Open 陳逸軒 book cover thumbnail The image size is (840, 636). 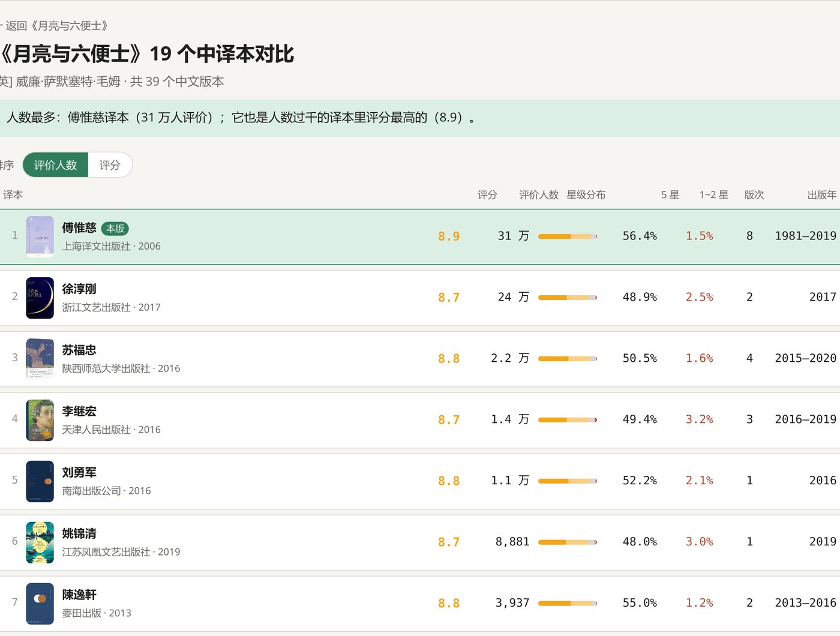[x=40, y=604]
